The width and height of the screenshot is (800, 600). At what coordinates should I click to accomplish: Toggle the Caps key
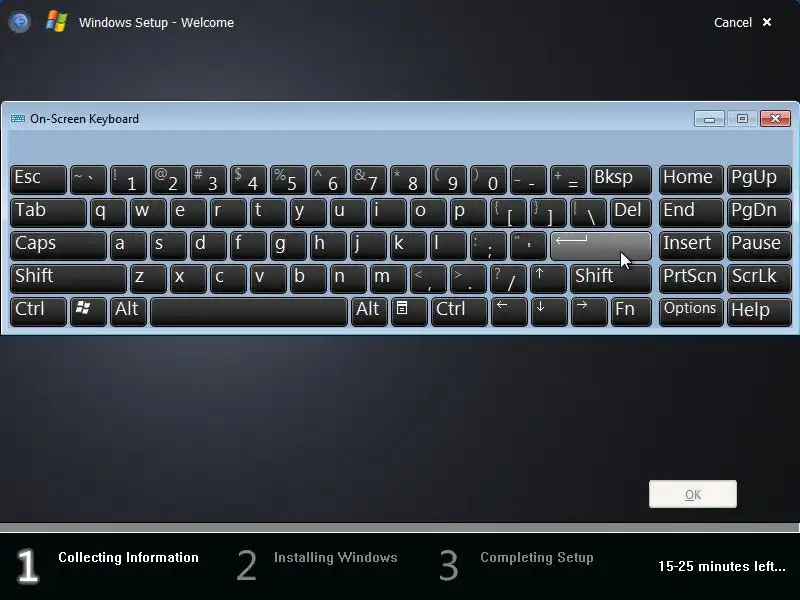58,246
